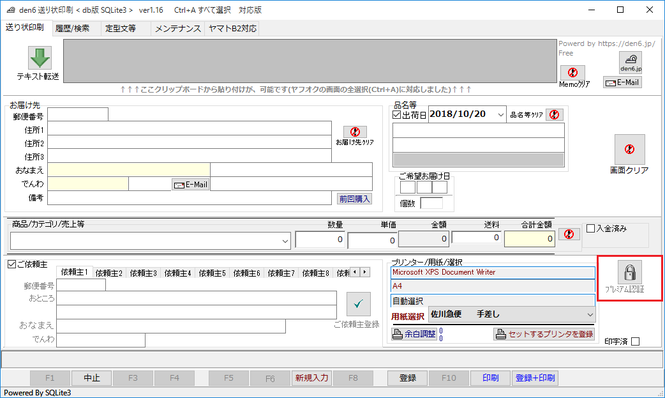Select the 依頼主2 tab
Image resolution: width=665 pixels, height=398 pixels.
[x=109, y=273]
